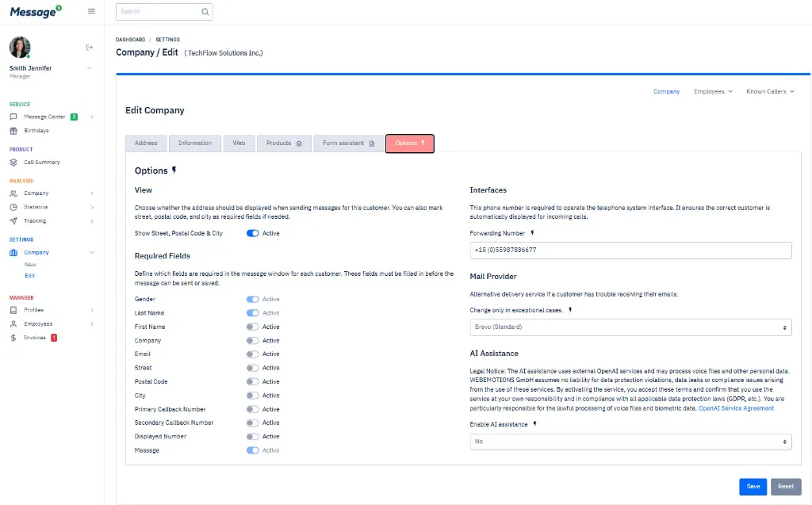
Task: Toggle Show Street, Postal Code & City switch
Action: click(x=253, y=234)
